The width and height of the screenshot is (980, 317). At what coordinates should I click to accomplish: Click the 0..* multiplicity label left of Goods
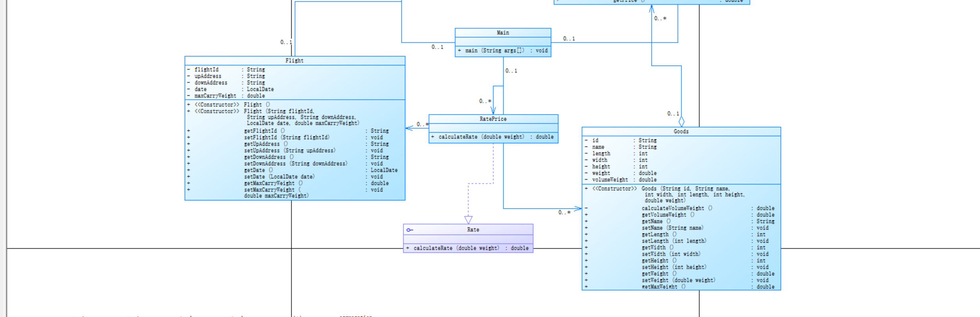click(564, 213)
